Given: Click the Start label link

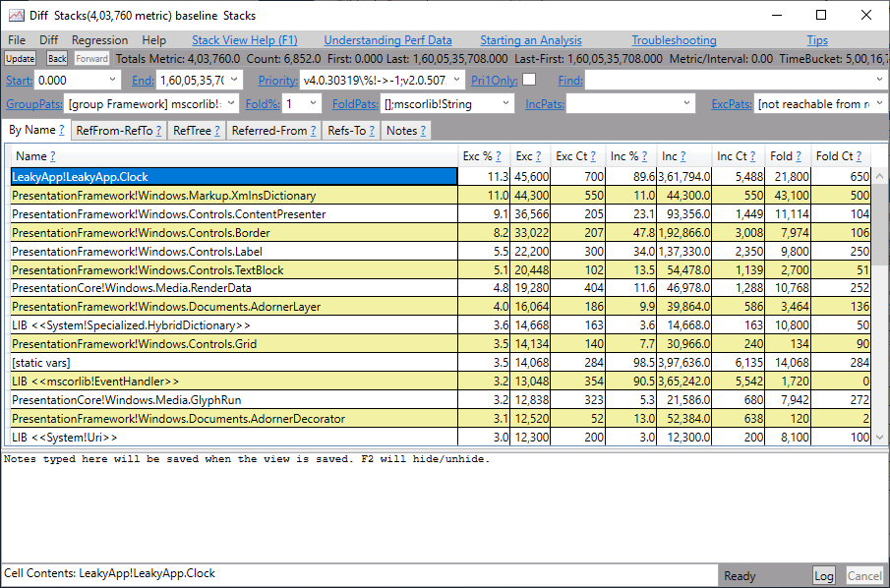Looking at the screenshot, I should tap(19, 81).
